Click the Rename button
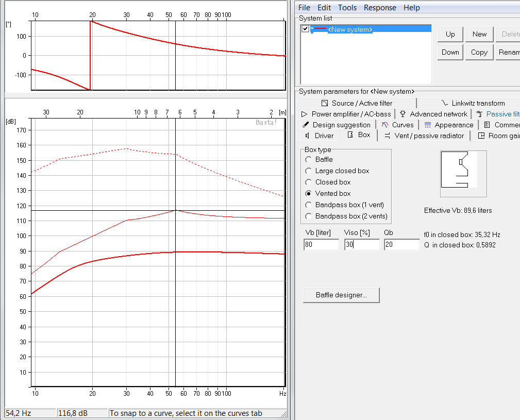Screen dimensions: 520x420 point(508,53)
